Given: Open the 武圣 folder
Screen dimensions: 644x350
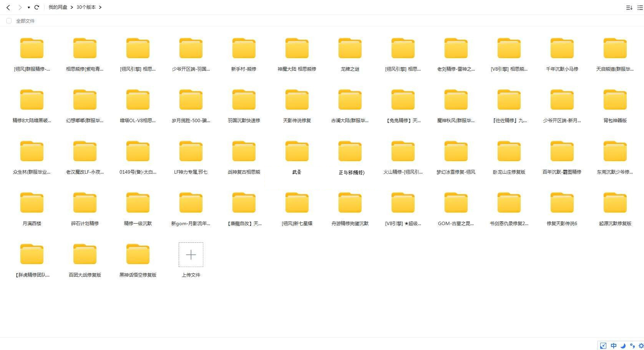Looking at the screenshot, I should [297, 152].
